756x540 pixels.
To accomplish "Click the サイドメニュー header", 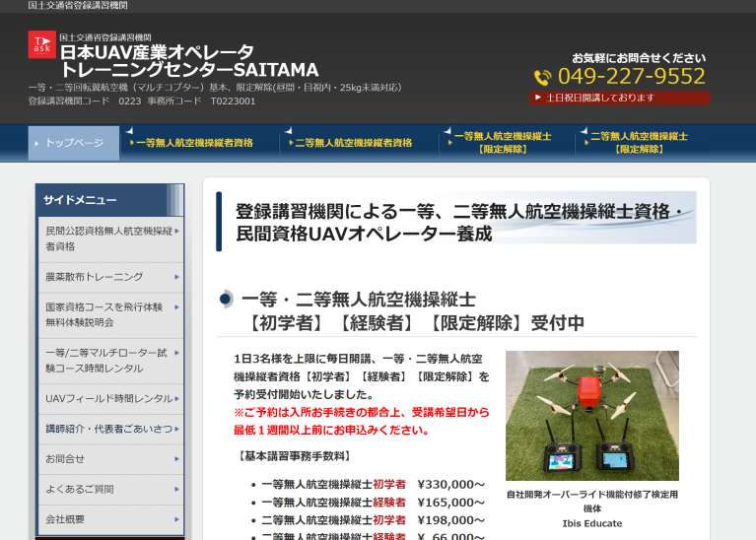I will click(109, 200).
